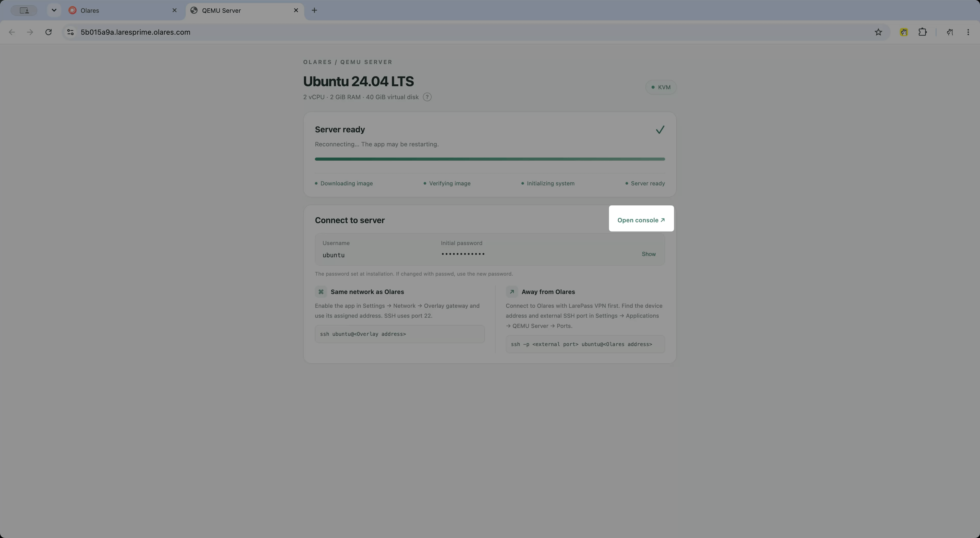Image resolution: width=980 pixels, height=538 pixels.
Task: Click the Server ready step label
Action: tap(645, 183)
